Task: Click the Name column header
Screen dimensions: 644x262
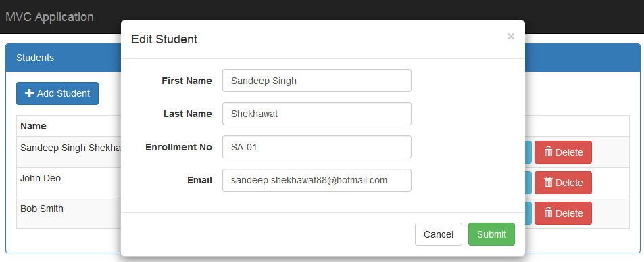Action: 33,126
